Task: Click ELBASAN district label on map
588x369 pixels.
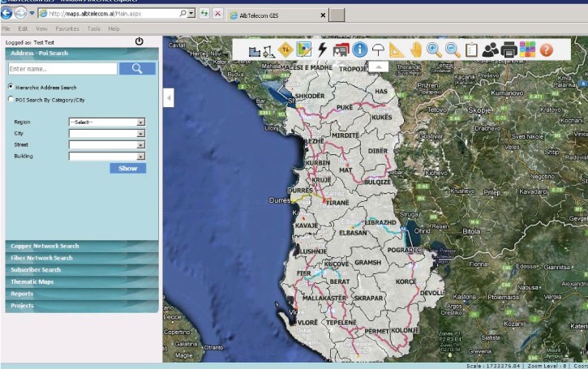Action: pos(353,233)
